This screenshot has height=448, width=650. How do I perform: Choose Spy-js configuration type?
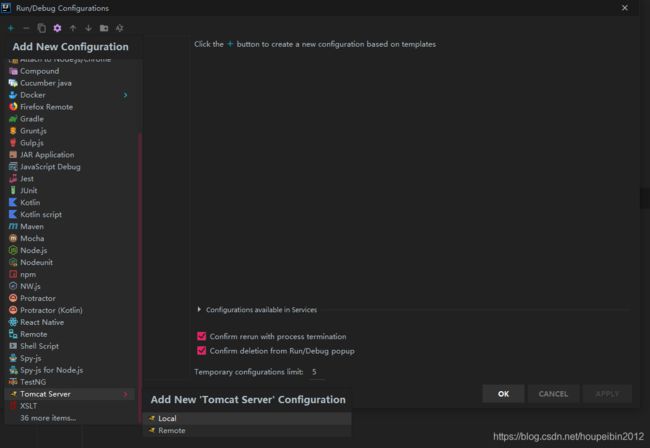click(31, 358)
